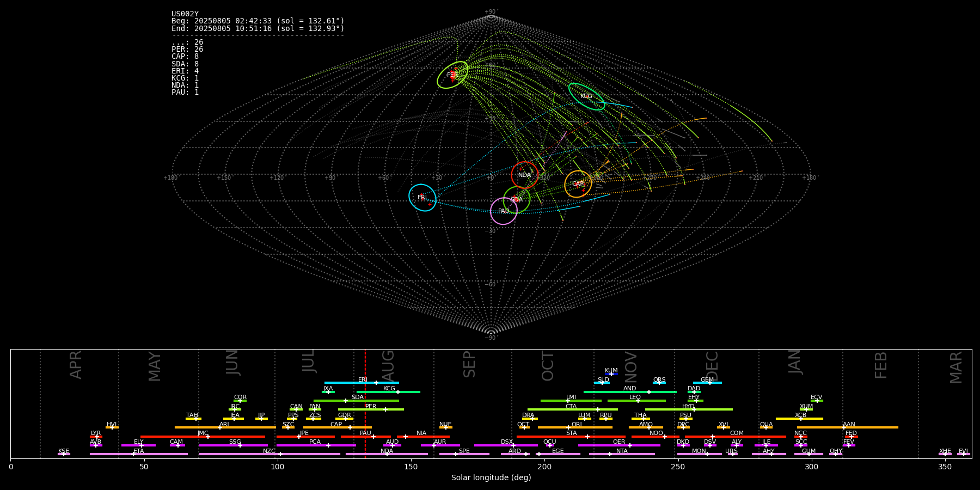Click the pink EVI marker in March
Image resolution: width=980 pixels, height=490 pixels.
964,454
